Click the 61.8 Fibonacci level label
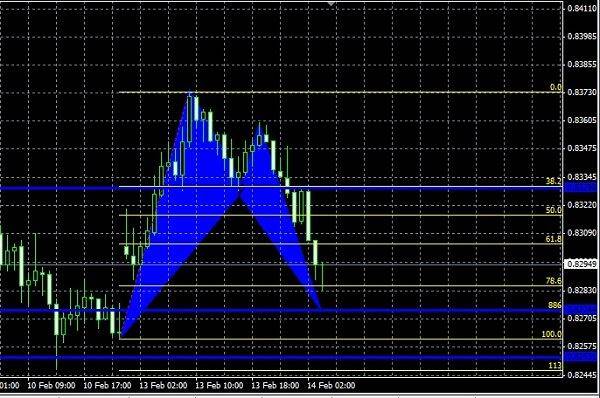Viewport: 600px width, 398px height. click(553, 239)
